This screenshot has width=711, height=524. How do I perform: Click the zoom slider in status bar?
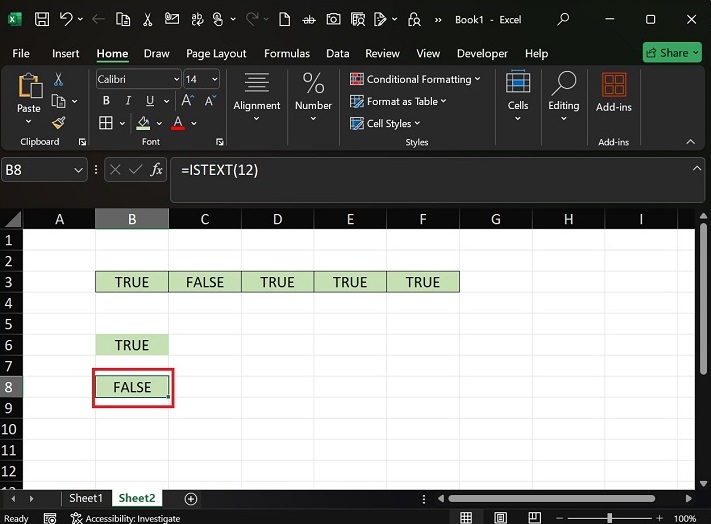pyautogui.click(x=609, y=518)
